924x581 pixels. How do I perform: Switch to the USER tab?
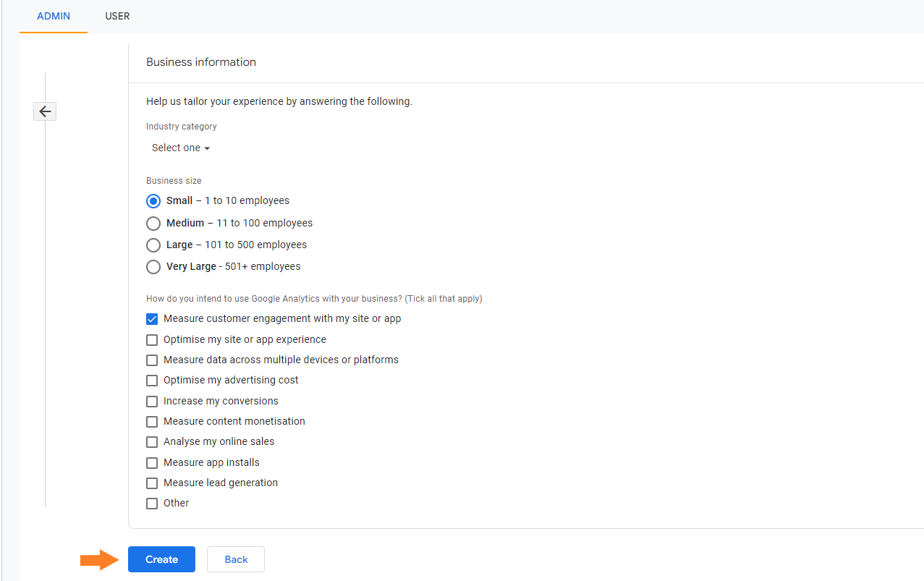click(117, 16)
